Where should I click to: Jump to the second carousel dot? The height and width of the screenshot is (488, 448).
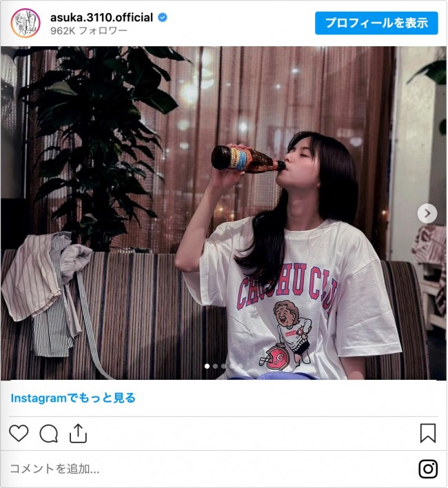pyautogui.click(x=215, y=366)
